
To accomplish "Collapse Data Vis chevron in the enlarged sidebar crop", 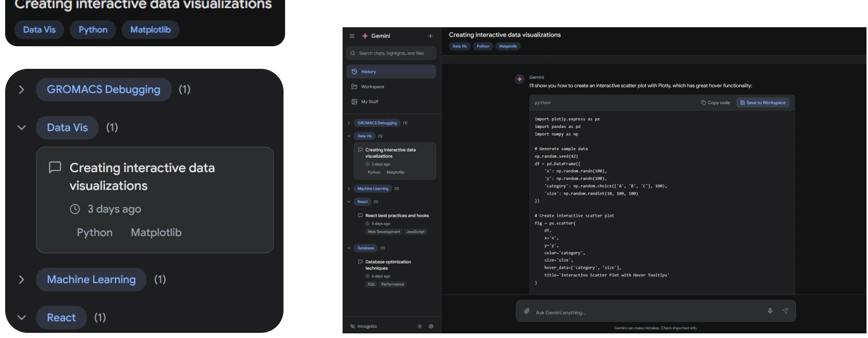I will coord(21,127).
